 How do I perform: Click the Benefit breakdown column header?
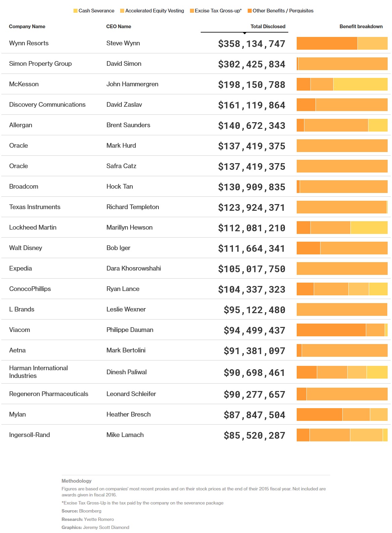pyautogui.click(x=361, y=27)
